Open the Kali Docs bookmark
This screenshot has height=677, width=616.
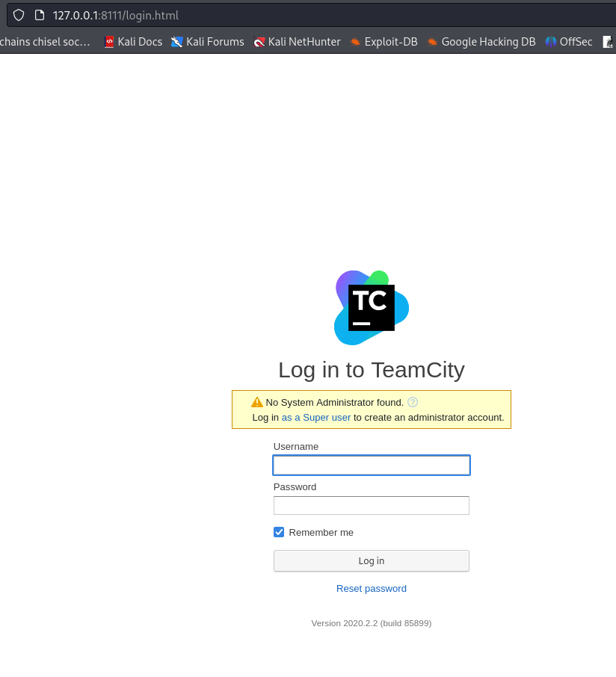[x=133, y=42]
